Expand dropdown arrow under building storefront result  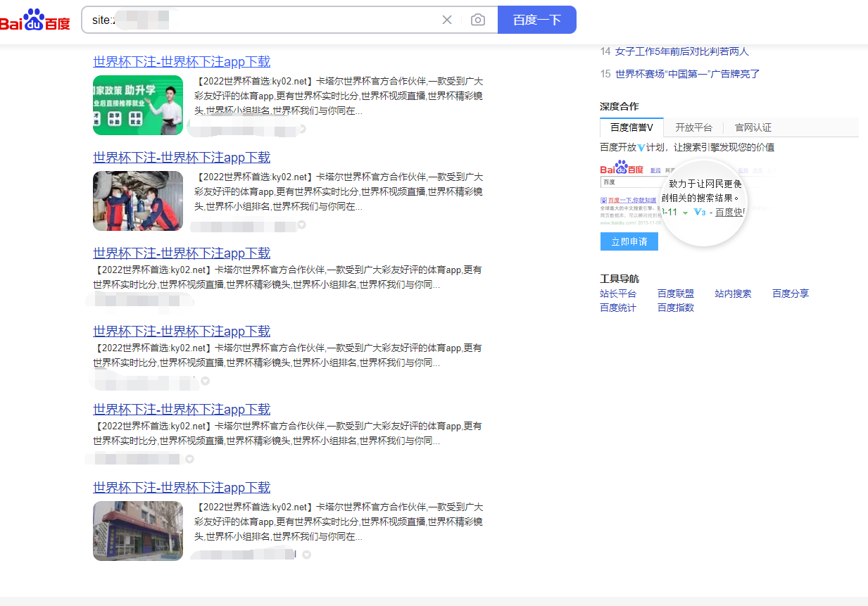pos(307,555)
